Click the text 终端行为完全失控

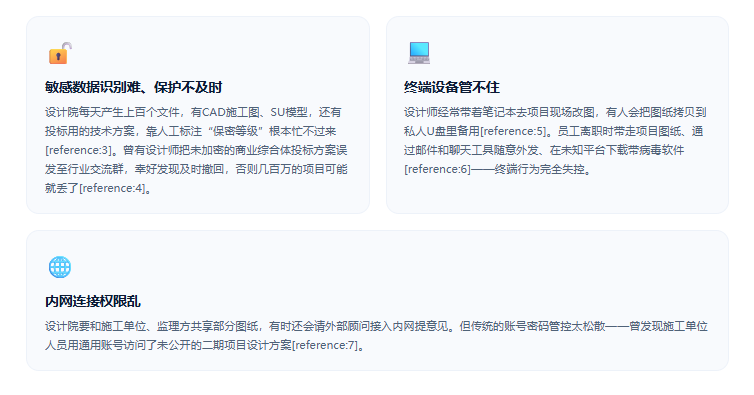[540, 169]
